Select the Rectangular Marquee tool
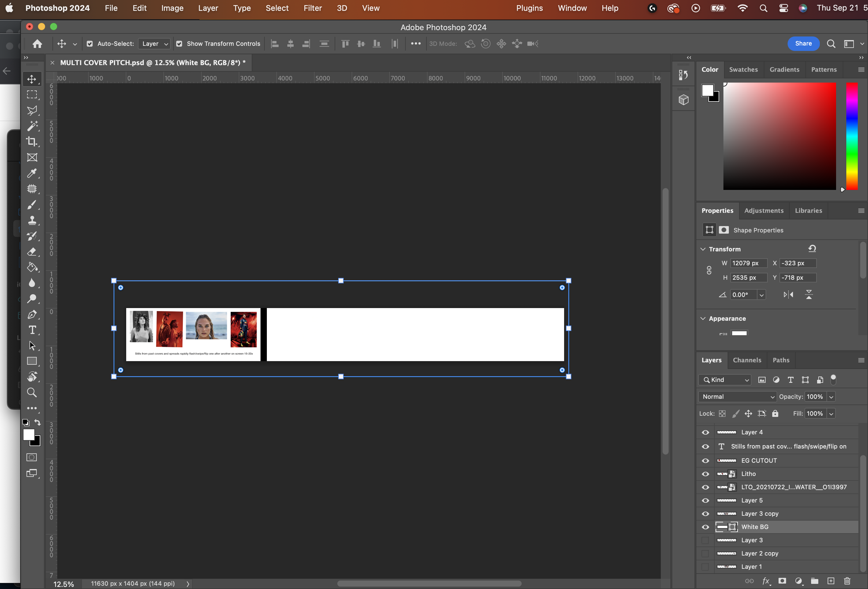 pyautogui.click(x=32, y=95)
